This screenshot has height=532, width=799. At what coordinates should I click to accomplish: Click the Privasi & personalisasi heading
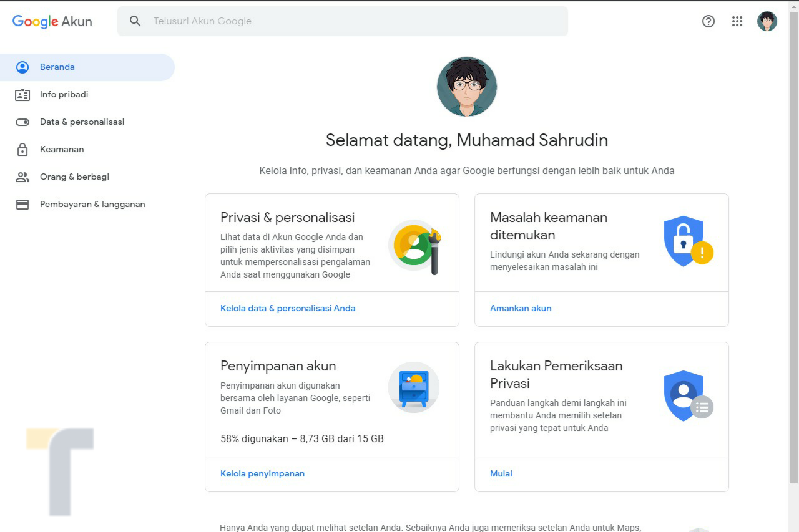click(x=288, y=218)
